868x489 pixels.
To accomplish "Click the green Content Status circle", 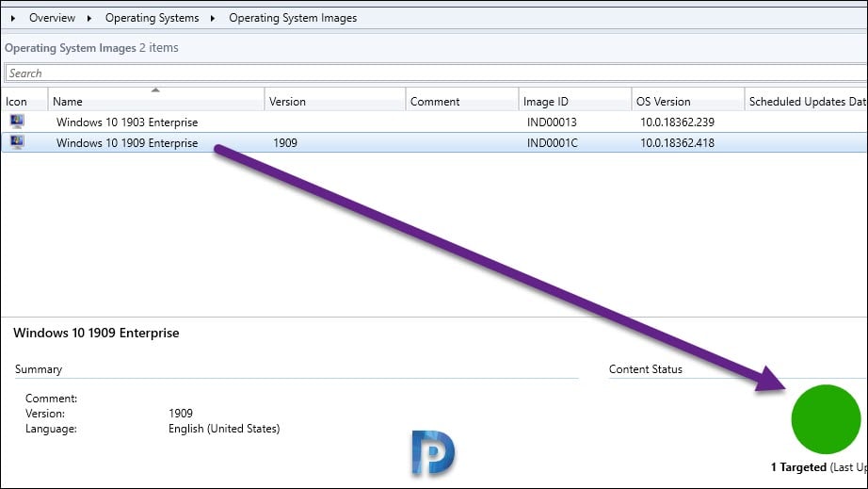I will 826,419.
